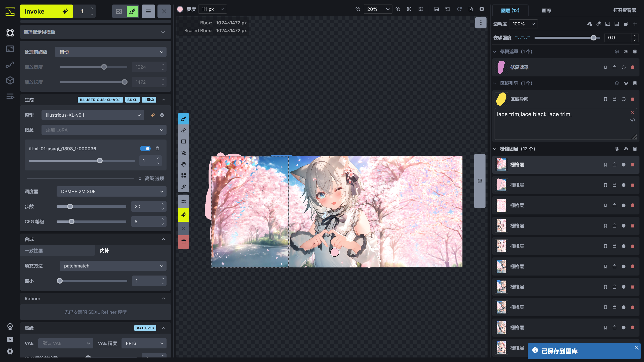The width and height of the screenshot is (644, 362).
Task: Open the 填充方法 patchmatch dropdown
Action: coord(113,266)
